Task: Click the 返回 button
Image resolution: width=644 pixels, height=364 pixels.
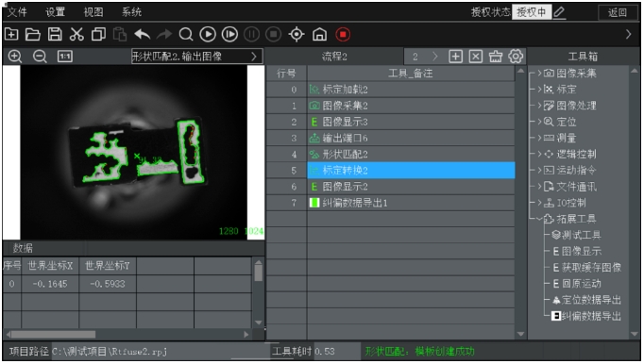Action: click(618, 12)
